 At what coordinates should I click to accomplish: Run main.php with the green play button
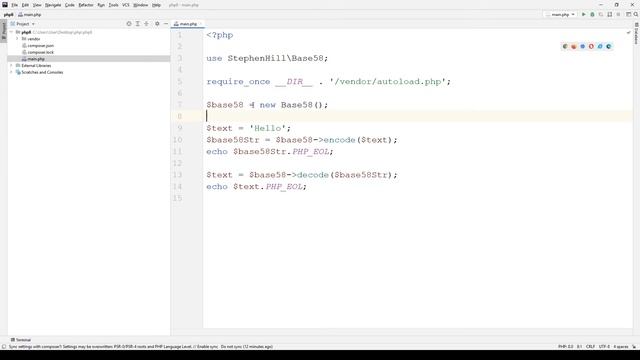pyautogui.click(x=584, y=14)
